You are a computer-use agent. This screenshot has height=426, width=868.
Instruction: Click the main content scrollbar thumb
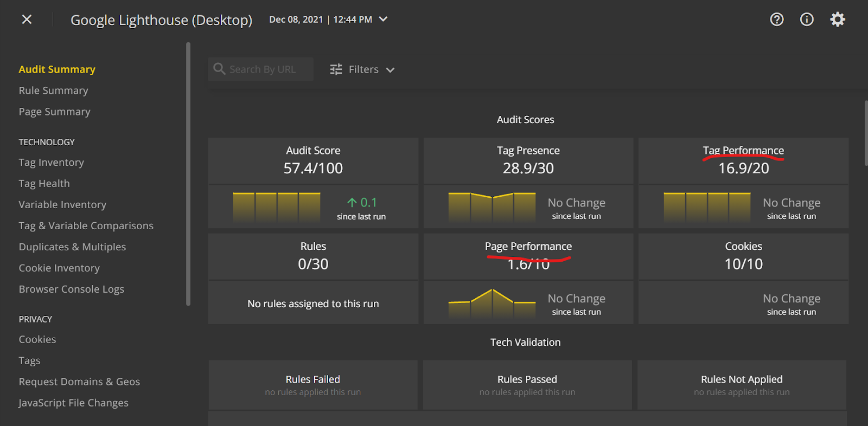tap(866, 133)
